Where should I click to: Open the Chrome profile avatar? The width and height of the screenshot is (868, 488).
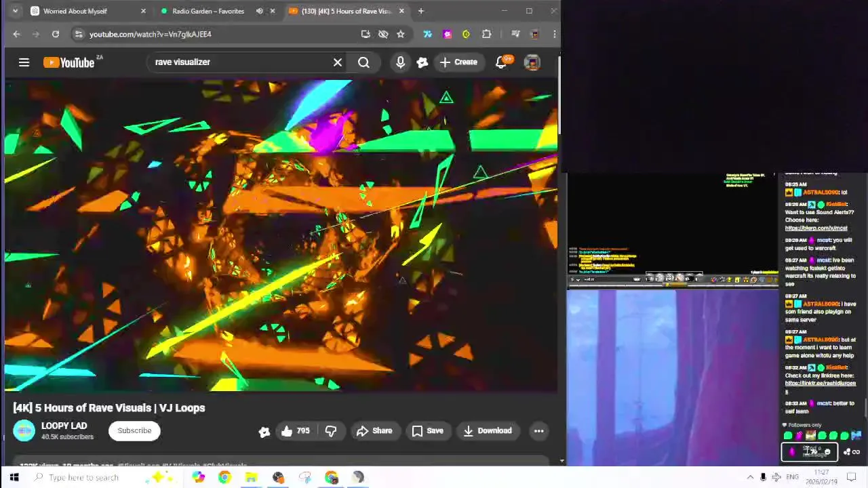[x=535, y=34]
